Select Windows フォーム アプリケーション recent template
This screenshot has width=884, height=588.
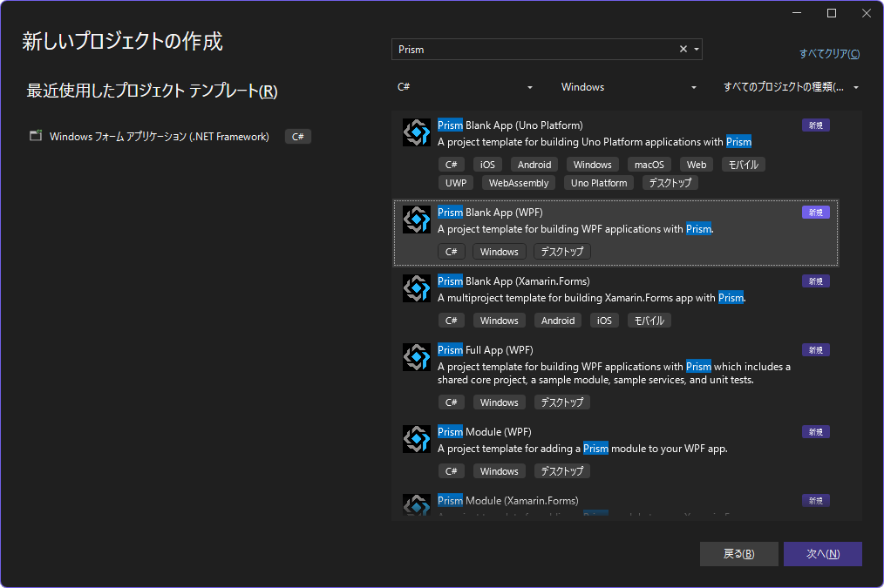(159, 136)
